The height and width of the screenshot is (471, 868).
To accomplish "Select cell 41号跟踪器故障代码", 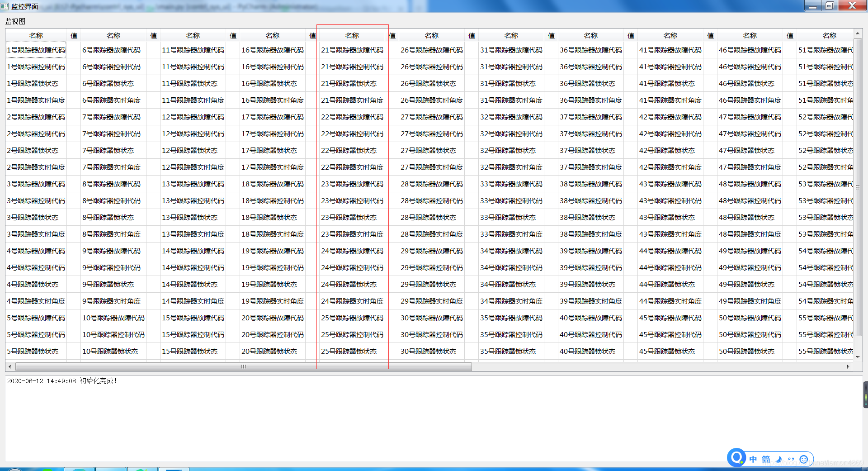I will pyautogui.click(x=670, y=50).
